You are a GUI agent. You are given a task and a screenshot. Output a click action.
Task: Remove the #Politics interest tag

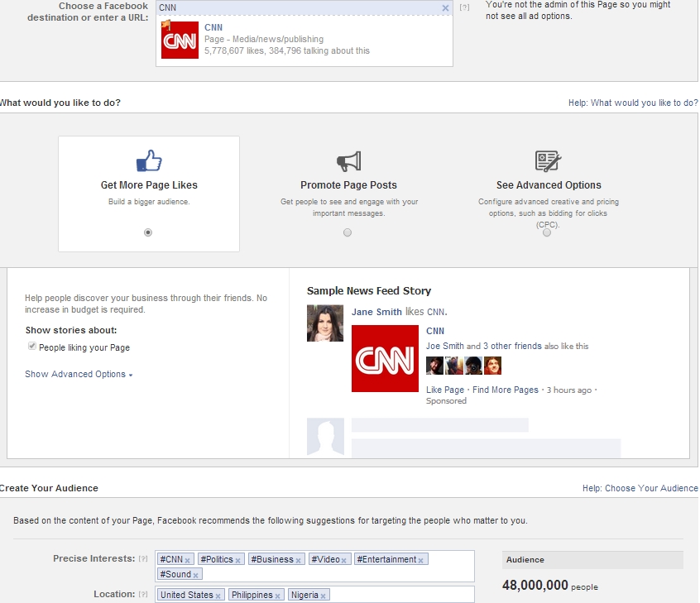coord(238,560)
